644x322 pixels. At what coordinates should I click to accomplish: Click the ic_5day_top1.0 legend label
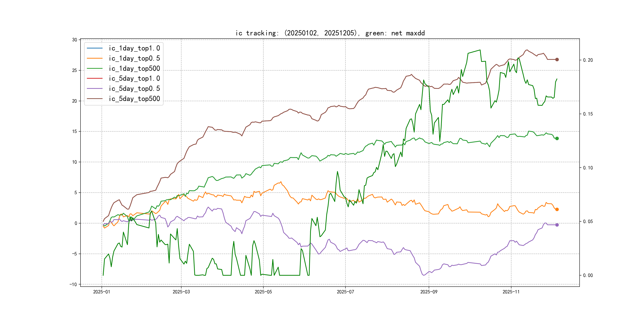[x=134, y=79]
